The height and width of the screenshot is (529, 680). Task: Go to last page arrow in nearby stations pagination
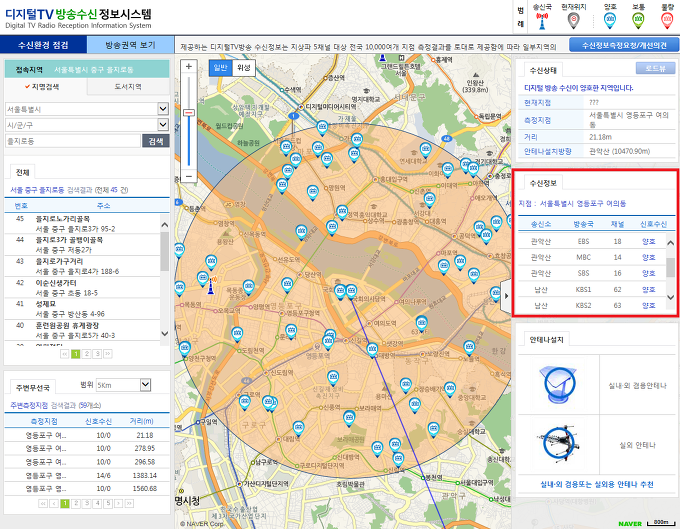pyautogui.click(x=129, y=503)
